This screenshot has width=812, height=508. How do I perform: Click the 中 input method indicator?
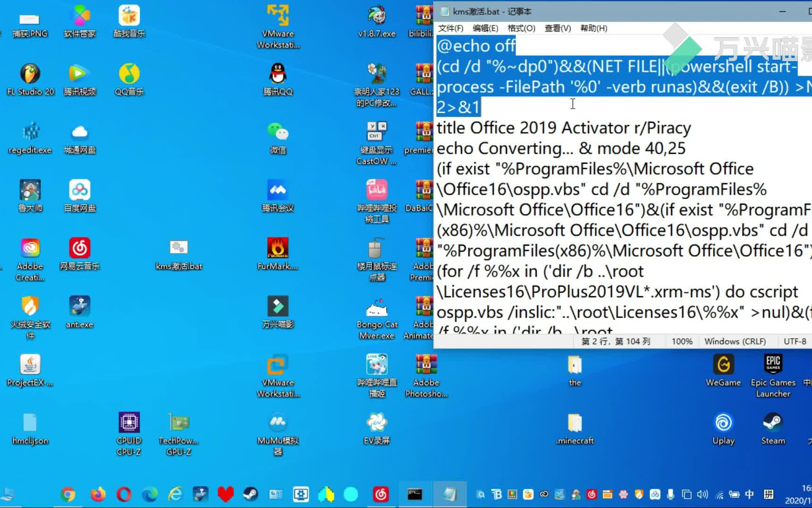[x=750, y=494]
